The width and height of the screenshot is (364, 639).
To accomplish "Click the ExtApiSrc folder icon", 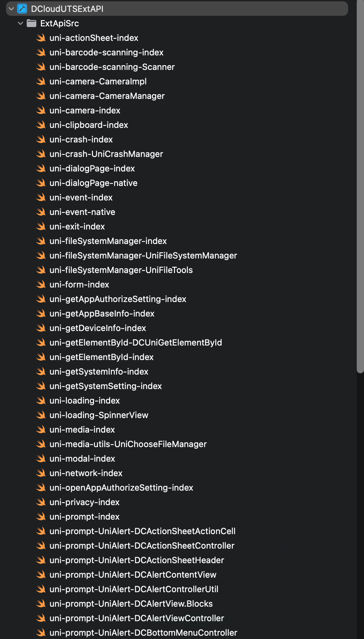I will click(31, 23).
